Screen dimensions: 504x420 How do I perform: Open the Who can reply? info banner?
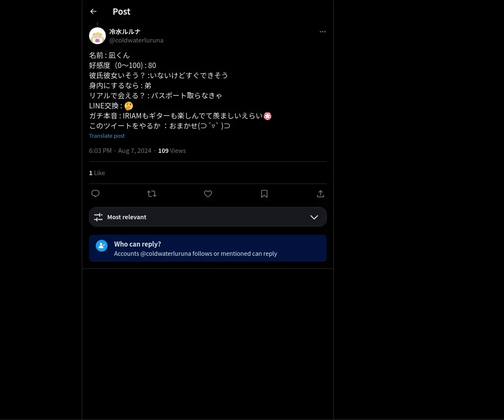click(x=208, y=248)
